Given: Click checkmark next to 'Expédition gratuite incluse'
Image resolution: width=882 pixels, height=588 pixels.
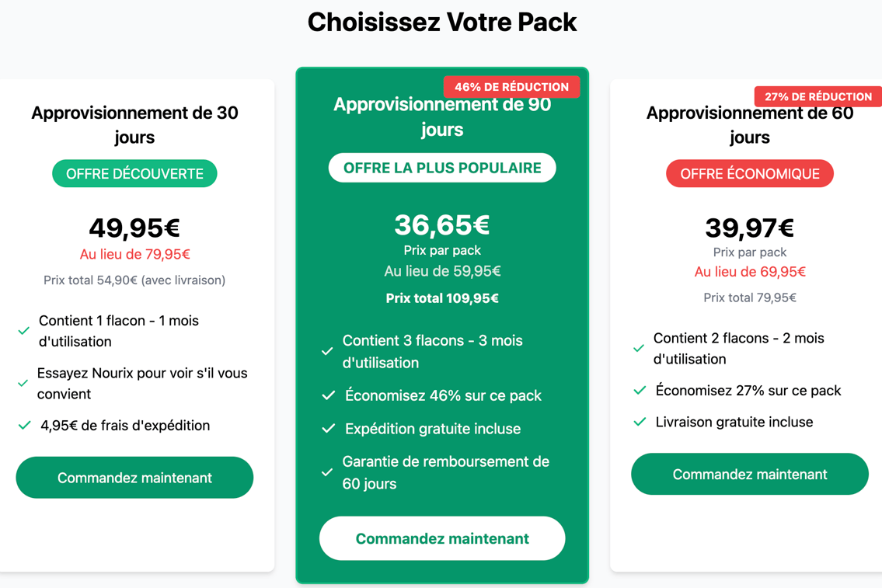Looking at the screenshot, I should coord(329,429).
